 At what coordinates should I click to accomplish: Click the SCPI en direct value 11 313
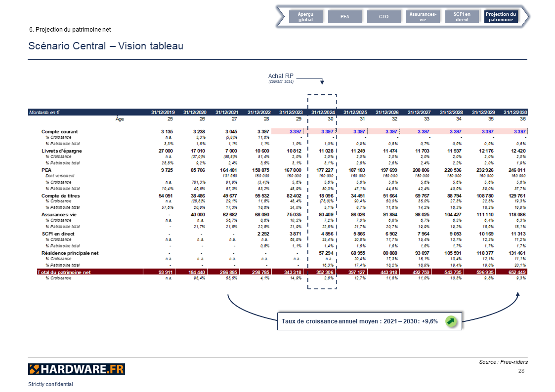[518, 234]
